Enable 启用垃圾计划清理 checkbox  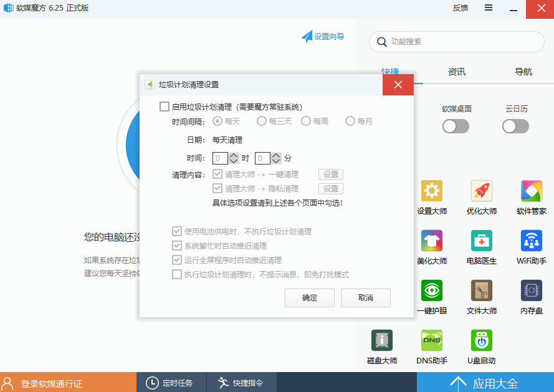(x=165, y=107)
